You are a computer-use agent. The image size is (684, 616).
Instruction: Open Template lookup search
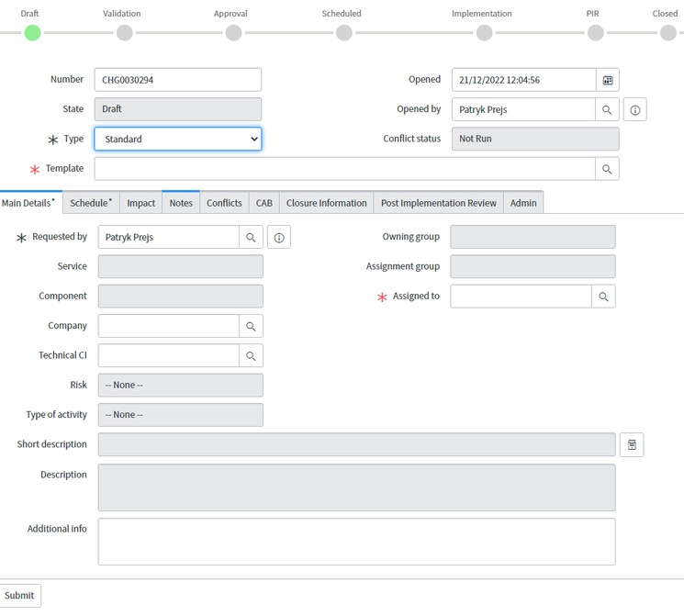click(x=607, y=169)
